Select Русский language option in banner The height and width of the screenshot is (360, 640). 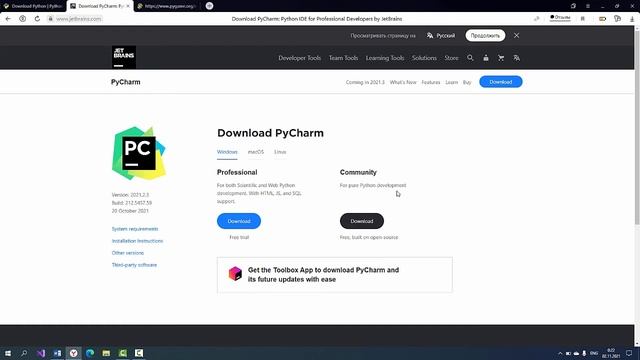pyautogui.click(x=440, y=36)
